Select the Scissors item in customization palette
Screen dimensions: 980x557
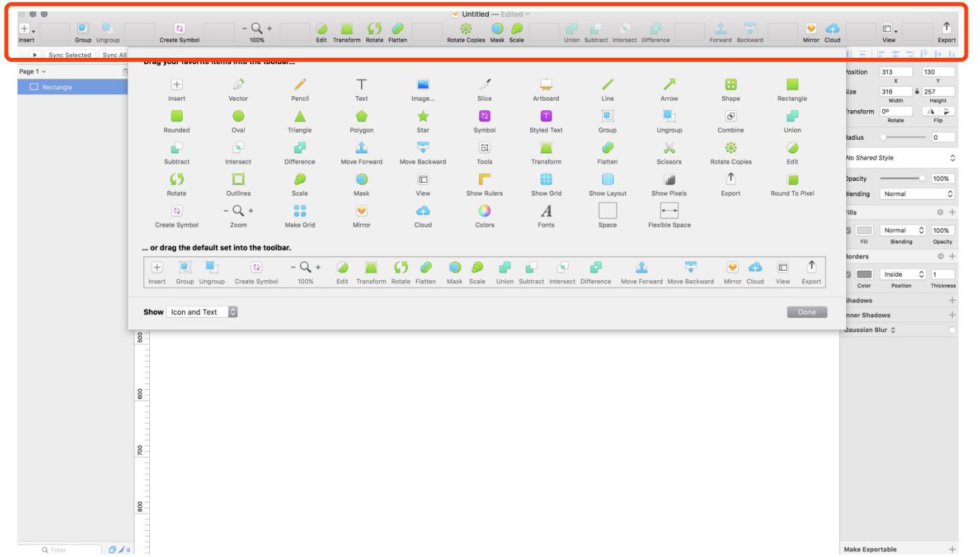tap(669, 153)
